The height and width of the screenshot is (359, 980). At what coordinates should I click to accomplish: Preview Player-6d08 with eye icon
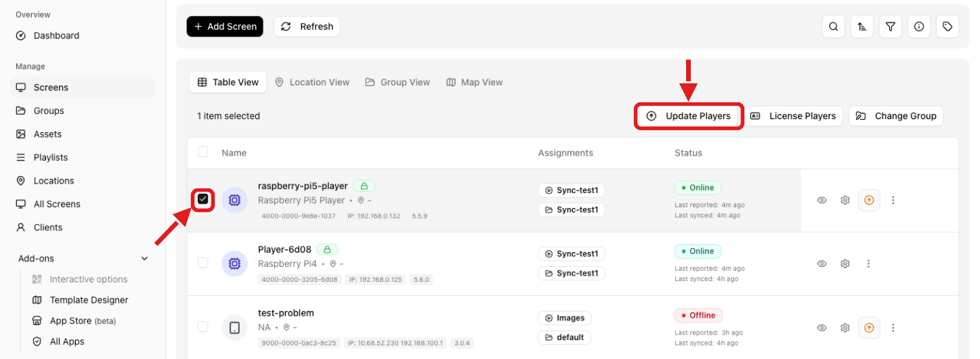coord(822,264)
